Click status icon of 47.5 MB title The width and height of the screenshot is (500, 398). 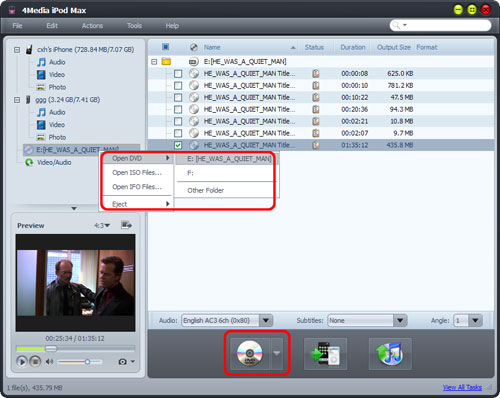coord(316,97)
